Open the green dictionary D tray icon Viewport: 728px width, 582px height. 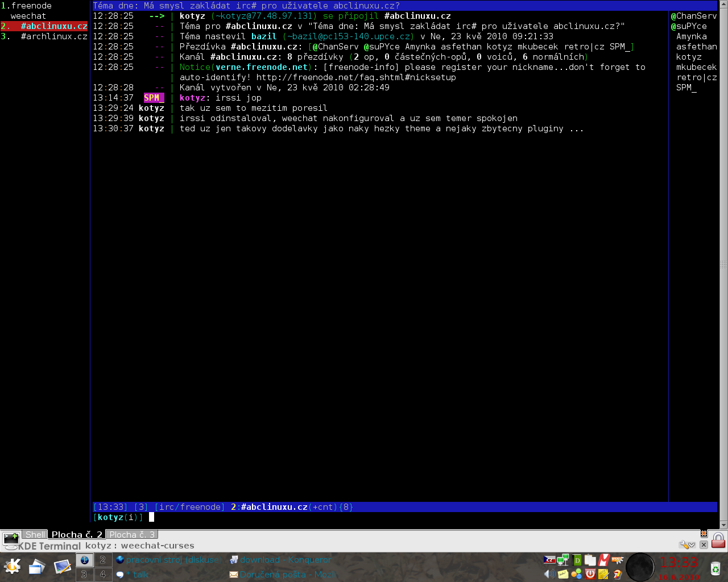[x=577, y=560]
